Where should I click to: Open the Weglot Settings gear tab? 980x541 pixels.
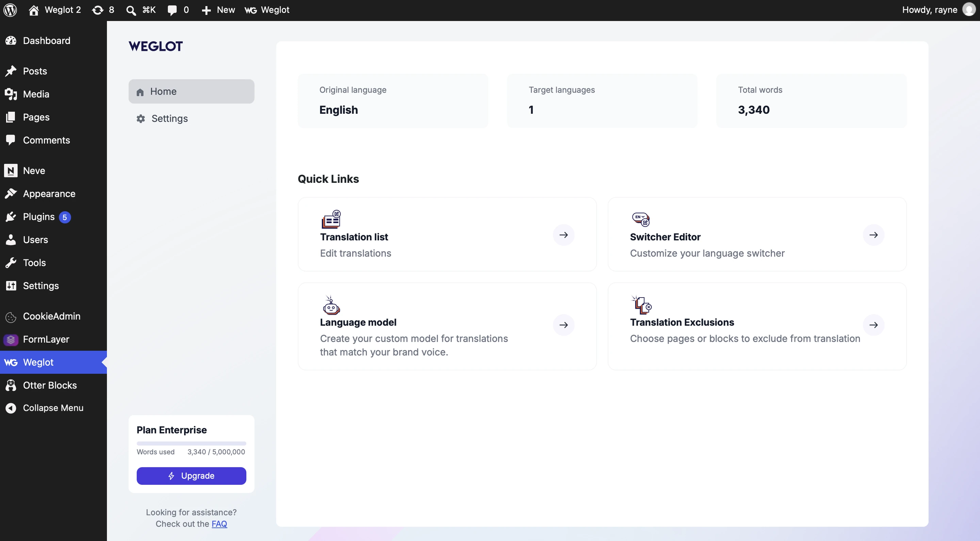coord(191,118)
